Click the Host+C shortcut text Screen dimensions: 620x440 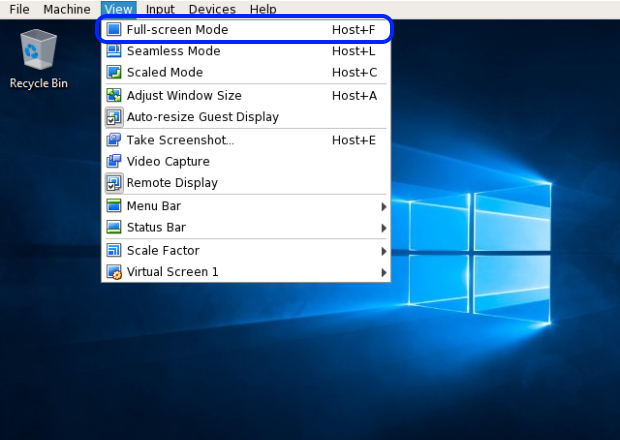click(x=354, y=72)
